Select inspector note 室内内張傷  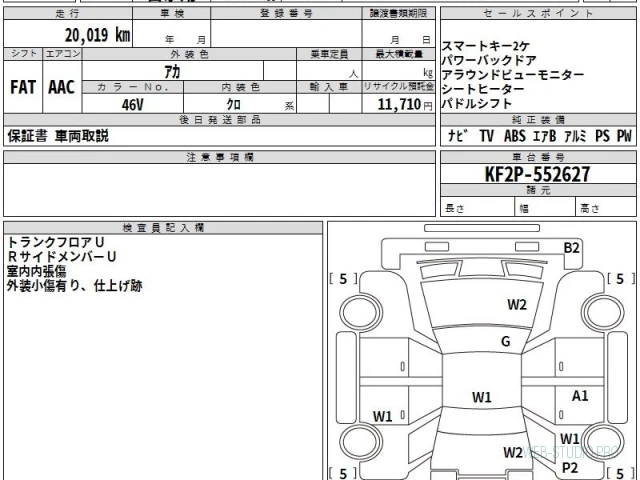click(37, 271)
